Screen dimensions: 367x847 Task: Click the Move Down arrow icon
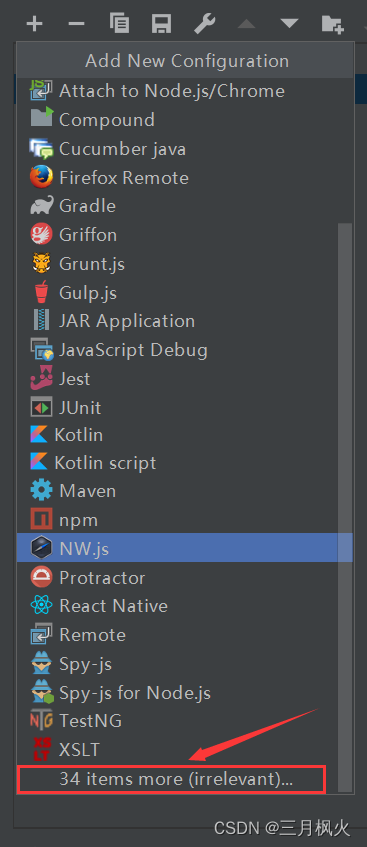tap(290, 23)
